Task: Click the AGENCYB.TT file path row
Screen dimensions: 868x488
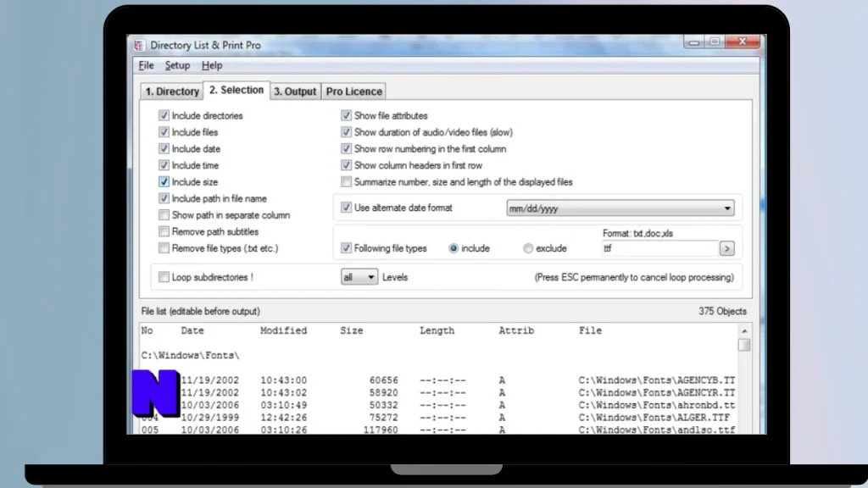Action: [657, 380]
